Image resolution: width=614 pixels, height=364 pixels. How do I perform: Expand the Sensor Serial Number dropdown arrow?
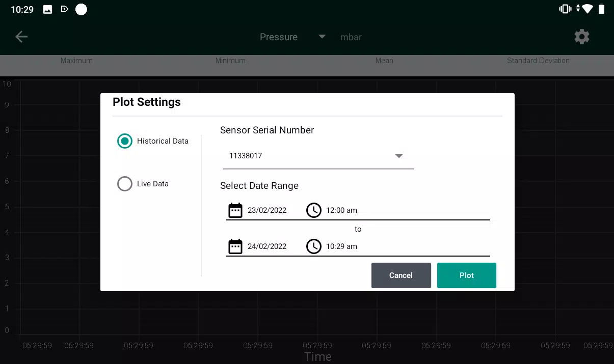coord(399,156)
